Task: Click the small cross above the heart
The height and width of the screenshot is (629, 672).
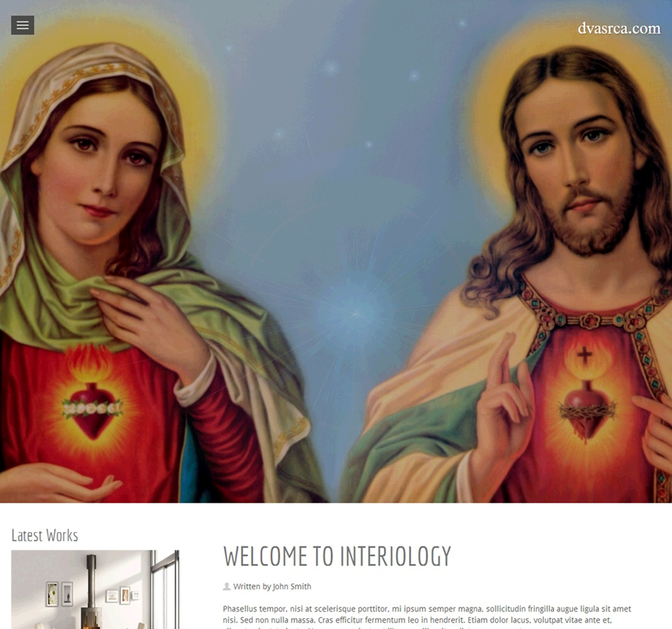Action: [x=584, y=355]
